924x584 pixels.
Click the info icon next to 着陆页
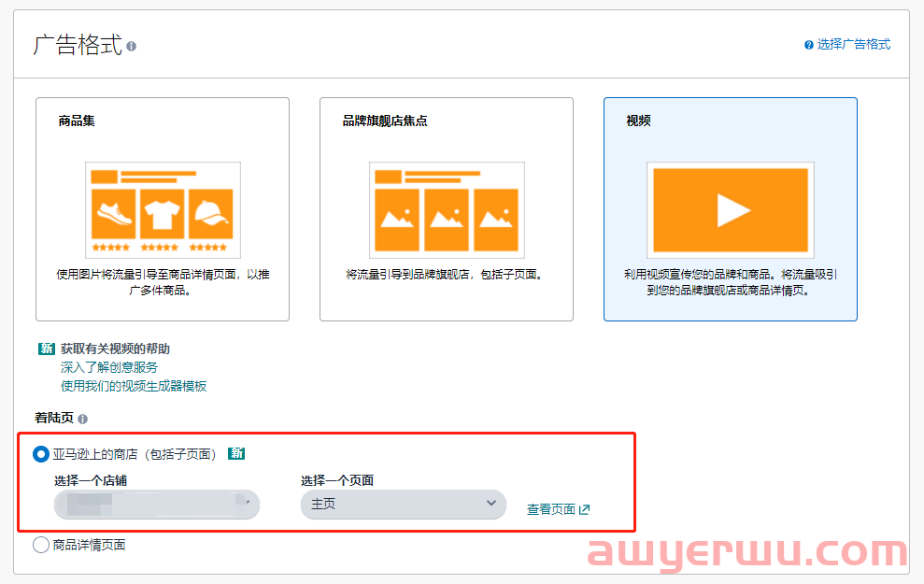(82, 419)
